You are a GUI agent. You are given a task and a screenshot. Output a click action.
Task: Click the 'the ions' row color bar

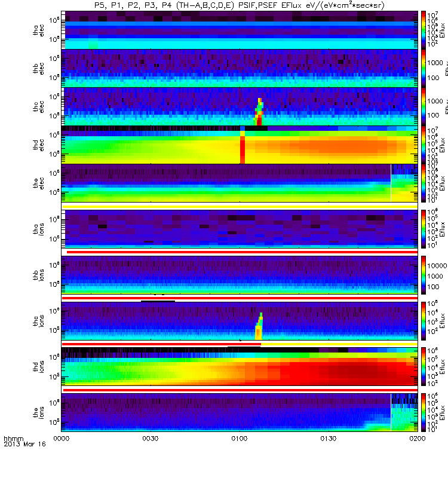tap(424, 412)
